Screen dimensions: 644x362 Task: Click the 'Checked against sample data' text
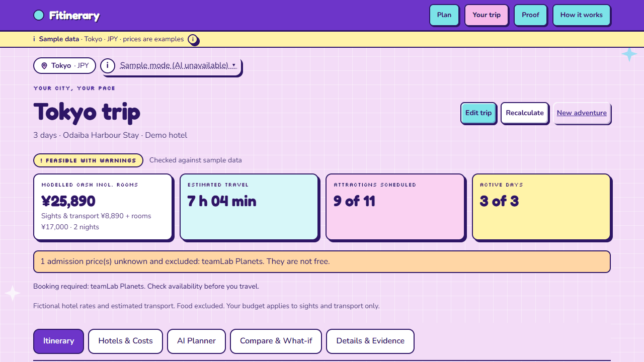tap(196, 160)
